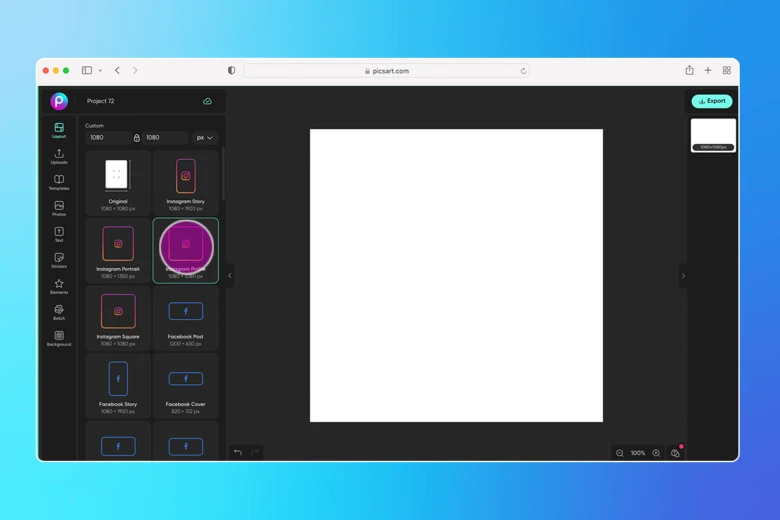Click the undo arrow

pos(238,453)
